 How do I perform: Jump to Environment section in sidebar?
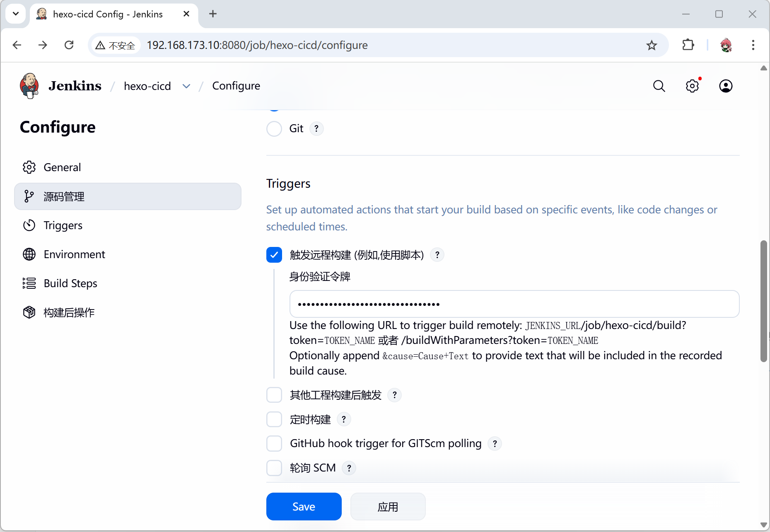[74, 254]
